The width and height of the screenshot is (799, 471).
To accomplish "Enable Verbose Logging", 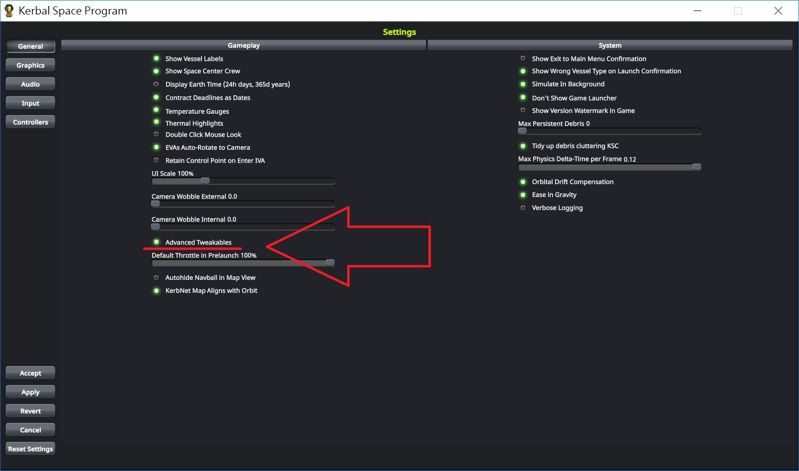I will tap(523, 208).
